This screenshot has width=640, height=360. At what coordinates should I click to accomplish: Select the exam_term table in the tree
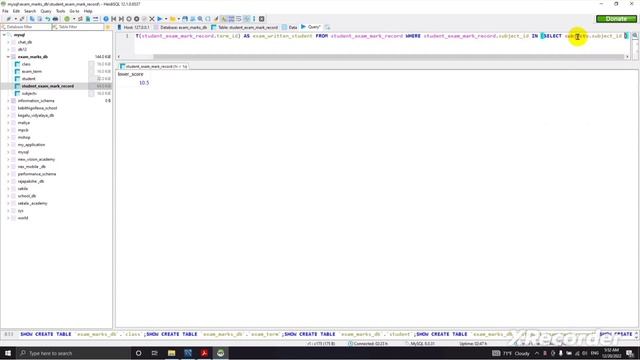click(31, 71)
